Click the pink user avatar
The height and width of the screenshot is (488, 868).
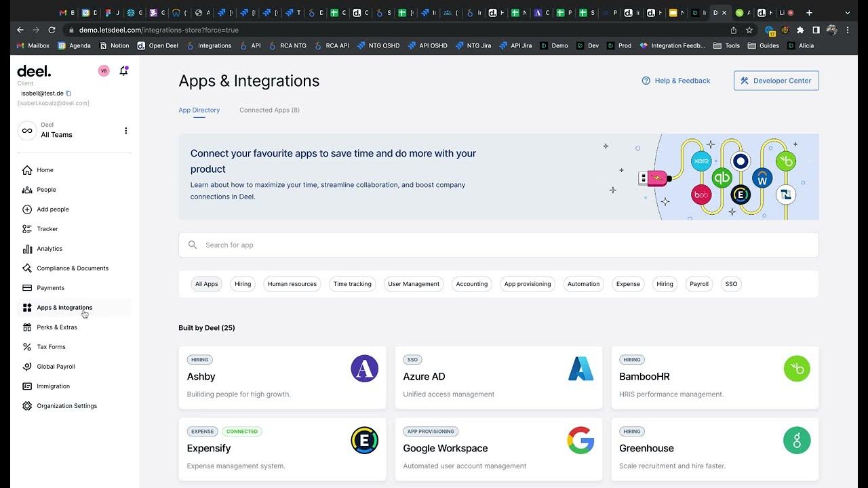(104, 70)
